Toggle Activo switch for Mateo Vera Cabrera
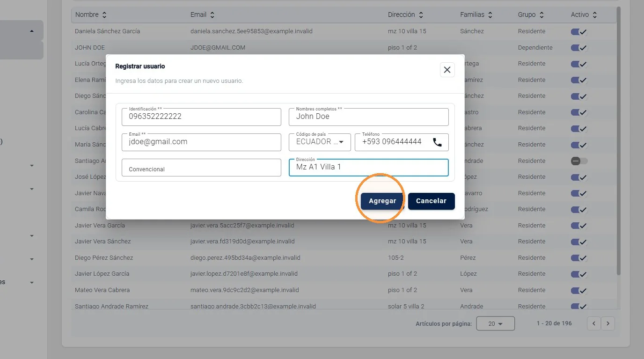 click(579, 290)
